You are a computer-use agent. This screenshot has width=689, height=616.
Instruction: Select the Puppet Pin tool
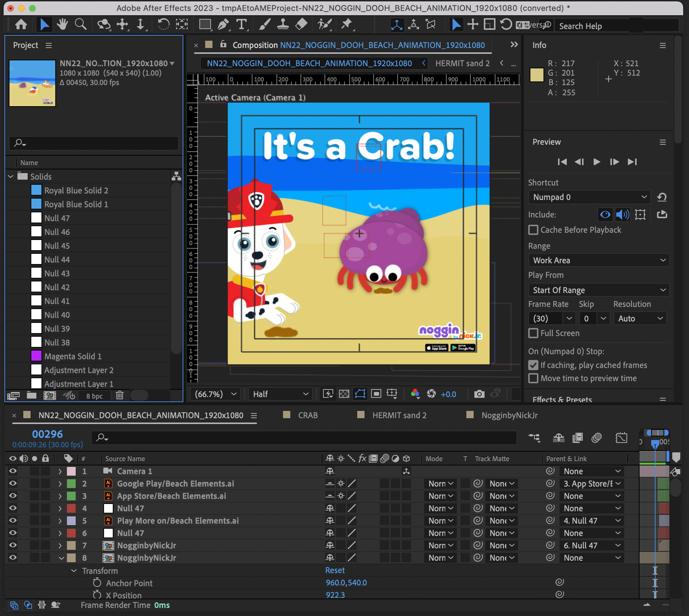347,25
